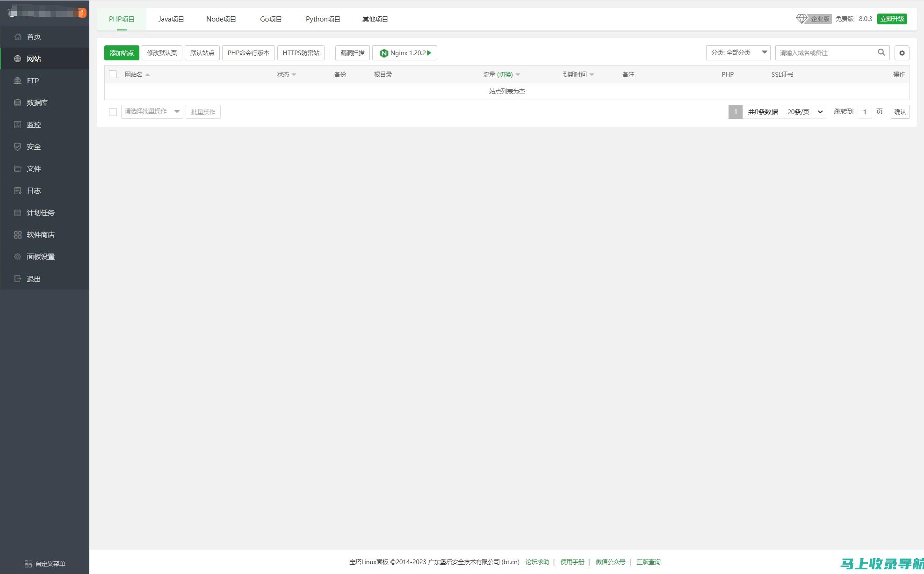Click the 8.0.3 version number
Viewport: 924px width, 574px height.
[x=866, y=19]
